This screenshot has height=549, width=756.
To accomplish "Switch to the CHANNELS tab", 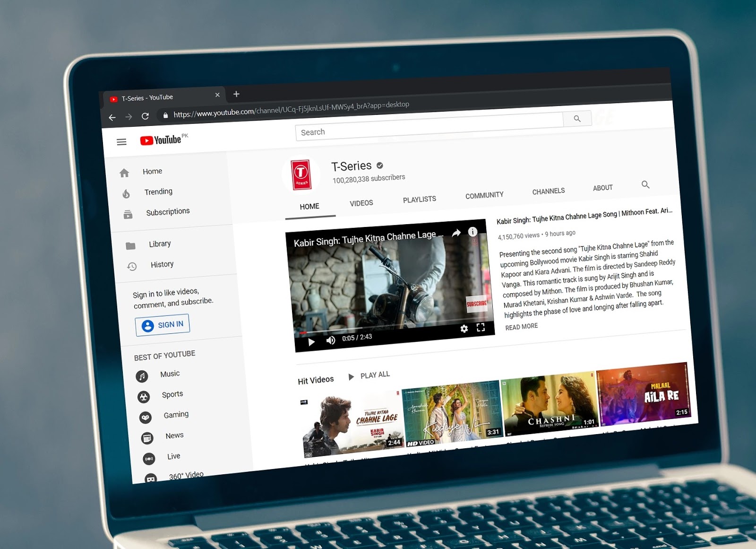I will [549, 192].
